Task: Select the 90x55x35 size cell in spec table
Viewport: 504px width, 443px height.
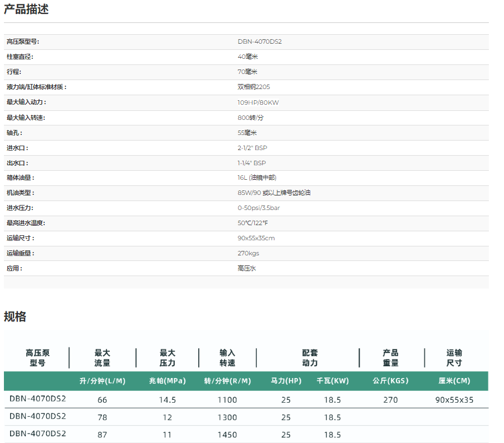Action: coord(454,400)
